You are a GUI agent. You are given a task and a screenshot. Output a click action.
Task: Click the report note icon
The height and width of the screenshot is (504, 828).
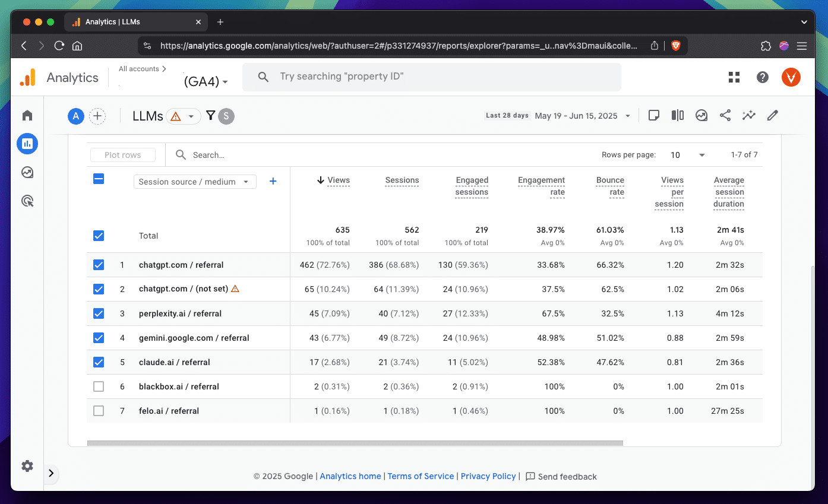pos(654,115)
